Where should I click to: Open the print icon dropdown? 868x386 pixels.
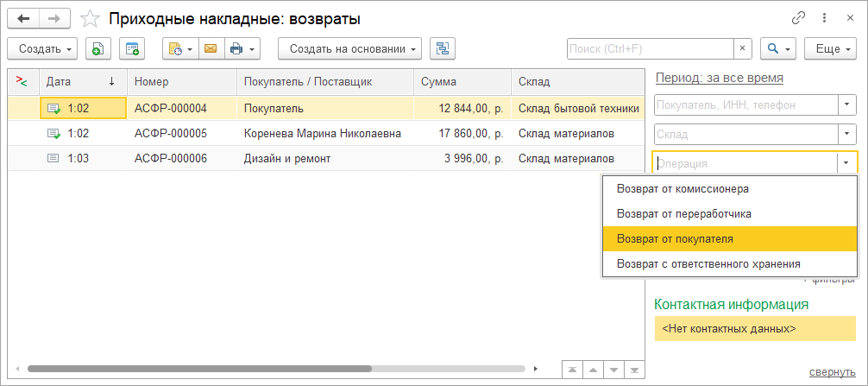(242, 49)
